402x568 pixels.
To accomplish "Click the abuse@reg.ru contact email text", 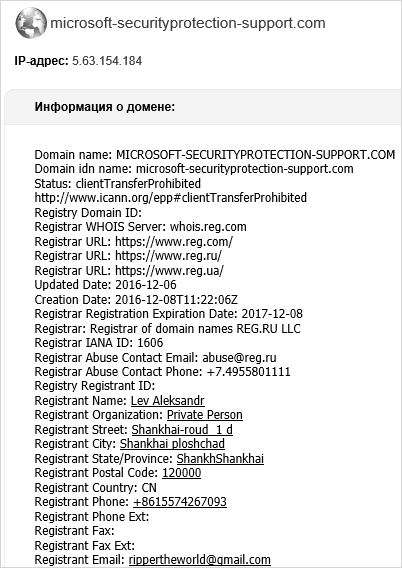I will tap(239, 358).
